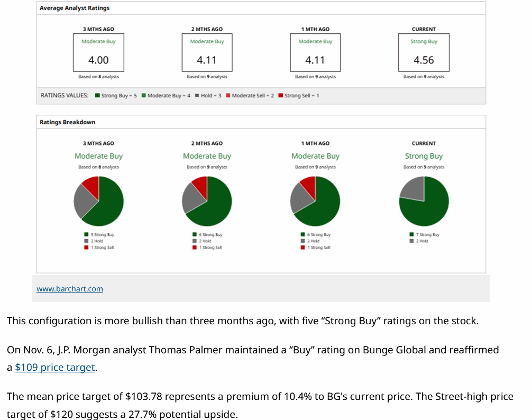Select the 1 month ago pie chart

pos(315,202)
